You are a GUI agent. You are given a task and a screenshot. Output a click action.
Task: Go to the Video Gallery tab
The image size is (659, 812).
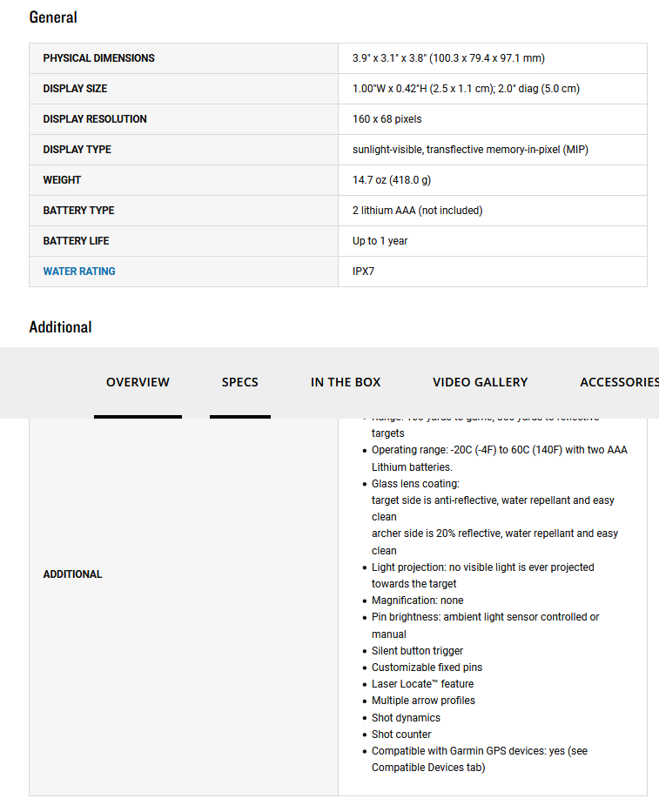coord(480,382)
